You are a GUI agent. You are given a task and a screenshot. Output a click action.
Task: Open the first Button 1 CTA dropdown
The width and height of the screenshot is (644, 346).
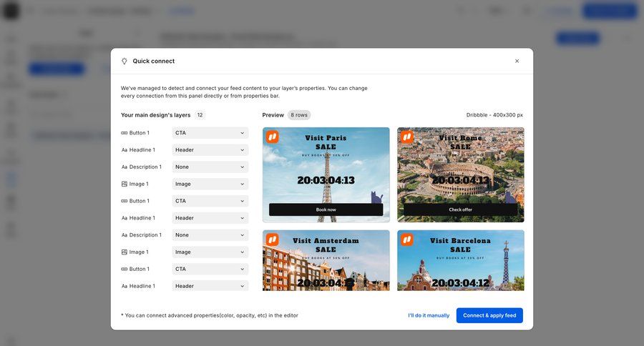210,133
